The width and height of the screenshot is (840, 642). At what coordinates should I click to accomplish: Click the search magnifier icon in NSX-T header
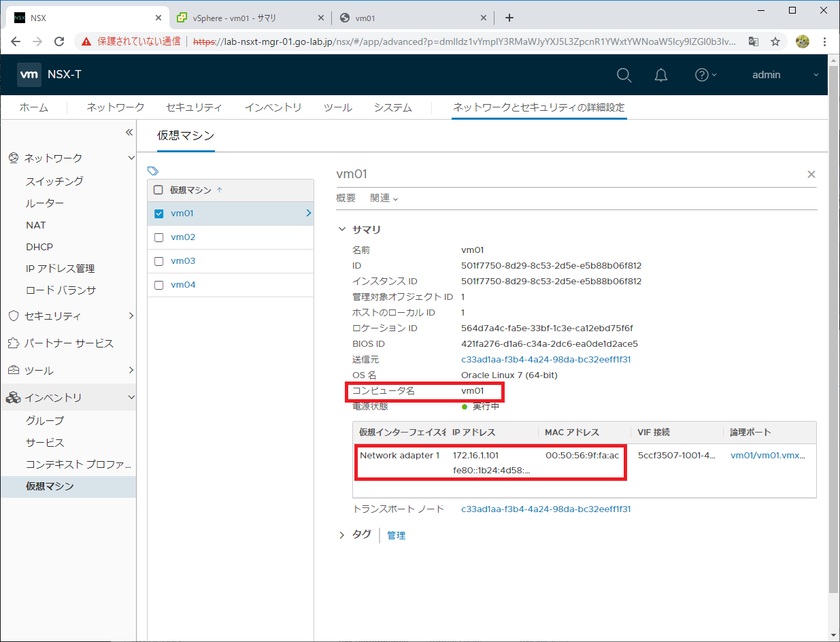624,75
